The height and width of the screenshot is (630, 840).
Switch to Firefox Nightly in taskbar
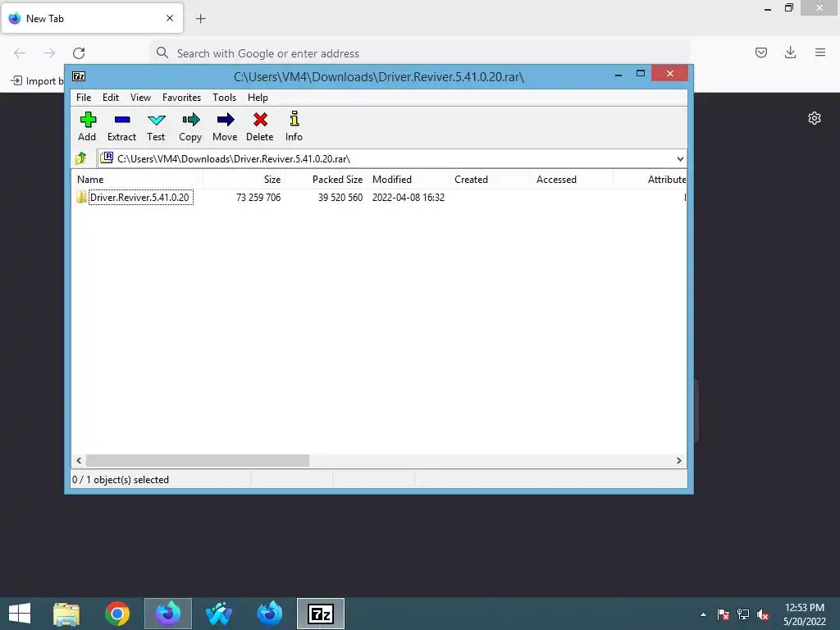(x=168, y=614)
